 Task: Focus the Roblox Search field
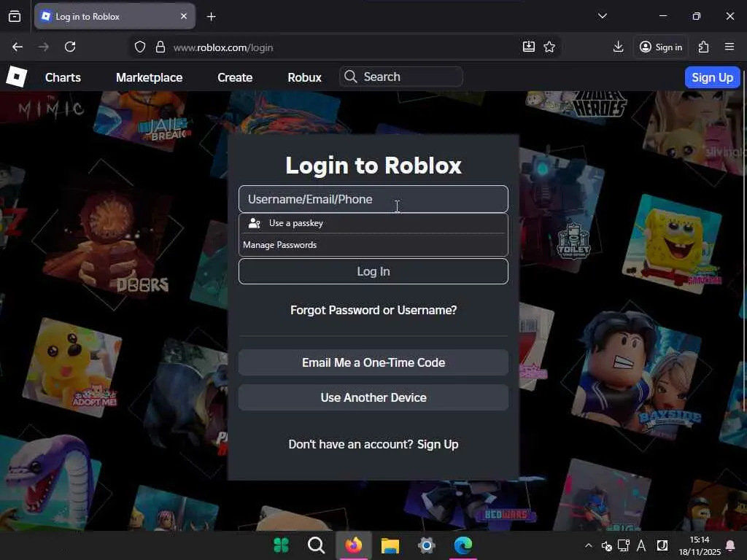401,77
